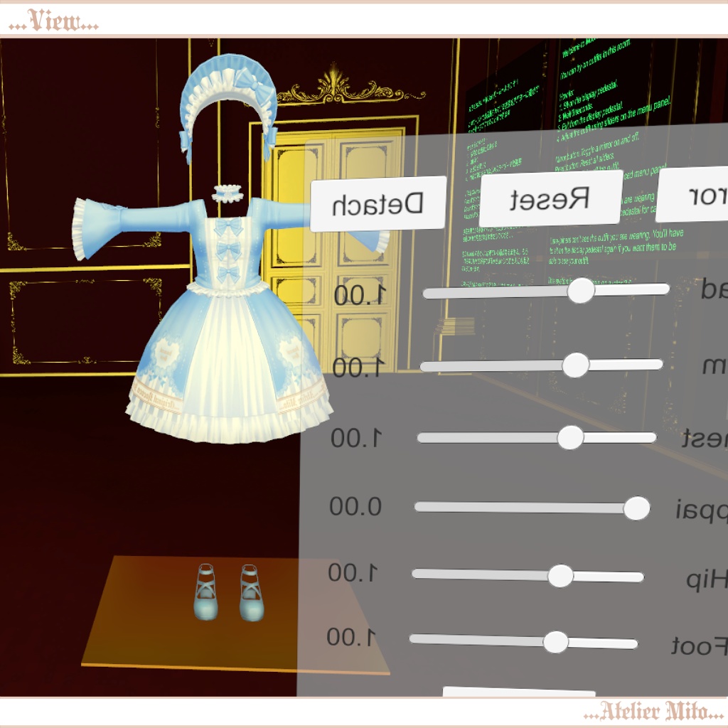The image size is (728, 728).
Task: Click the golden double door
Action: (x=334, y=251)
